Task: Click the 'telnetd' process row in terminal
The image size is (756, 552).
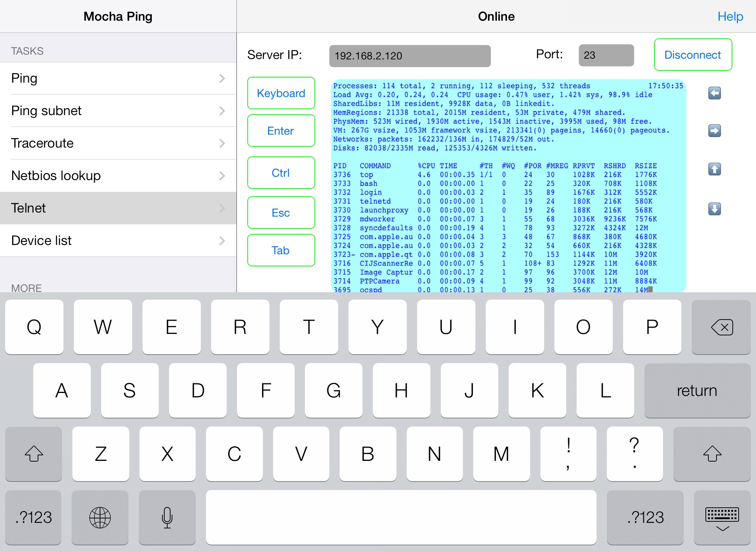Action: tap(493, 201)
